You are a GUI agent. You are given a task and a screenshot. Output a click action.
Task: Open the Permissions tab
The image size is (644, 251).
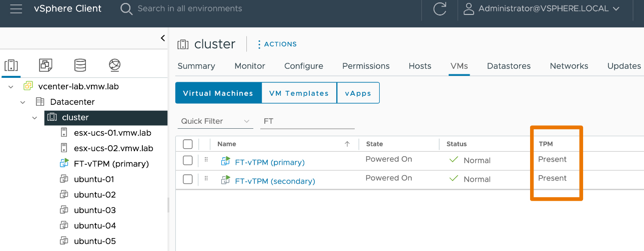tap(366, 66)
